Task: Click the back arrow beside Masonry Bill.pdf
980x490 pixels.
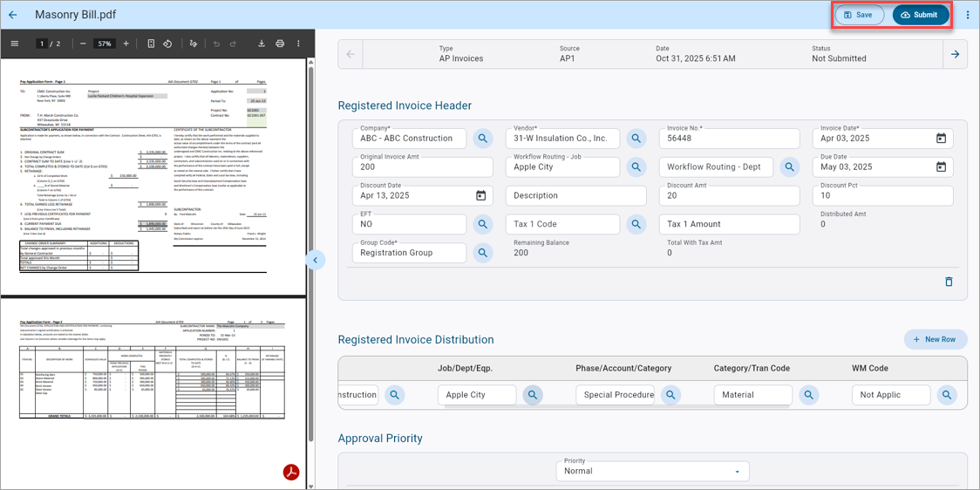Action: pos(13,14)
